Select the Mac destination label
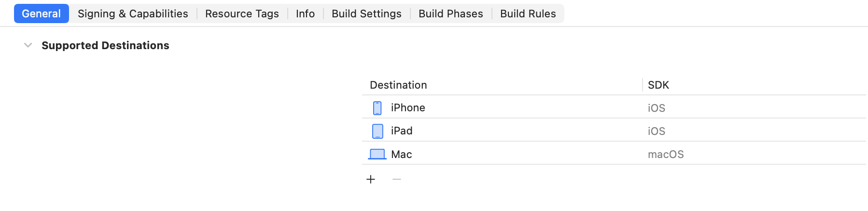The image size is (868, 211). (x=401, y=154)
